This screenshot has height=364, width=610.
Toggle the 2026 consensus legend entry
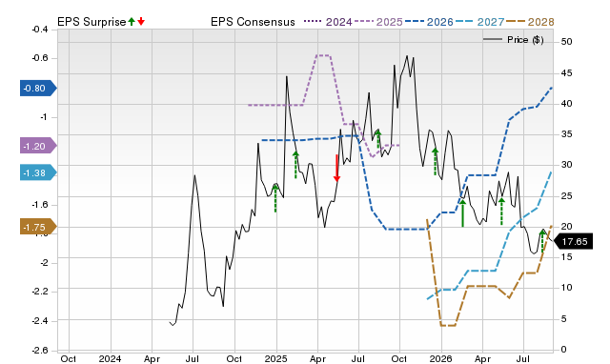tap(429, 22)
